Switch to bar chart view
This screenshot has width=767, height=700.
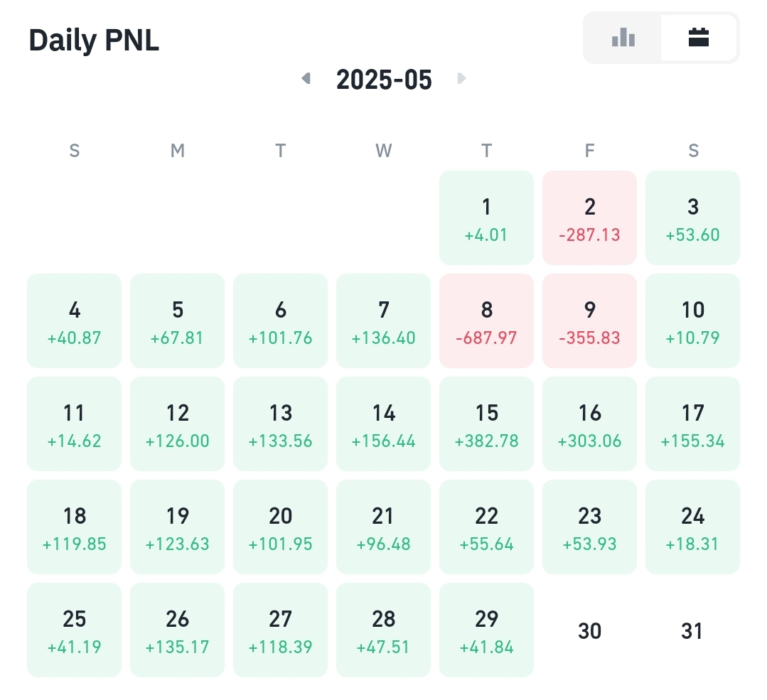pyautogui.click(x=623, y=38)
